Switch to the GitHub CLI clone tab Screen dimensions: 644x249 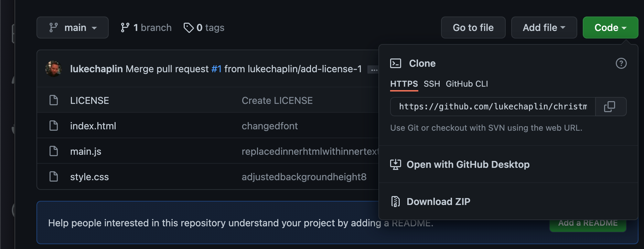[x=467, y=84]
